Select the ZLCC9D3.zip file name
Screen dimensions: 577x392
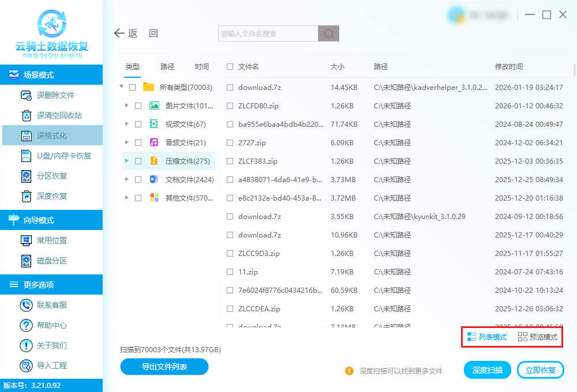(258, 254)
